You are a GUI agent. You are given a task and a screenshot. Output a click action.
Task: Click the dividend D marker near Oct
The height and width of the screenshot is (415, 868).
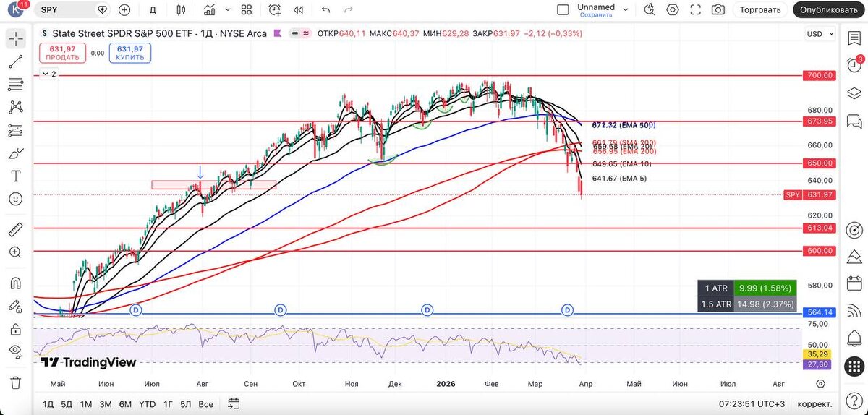[281, 310]
